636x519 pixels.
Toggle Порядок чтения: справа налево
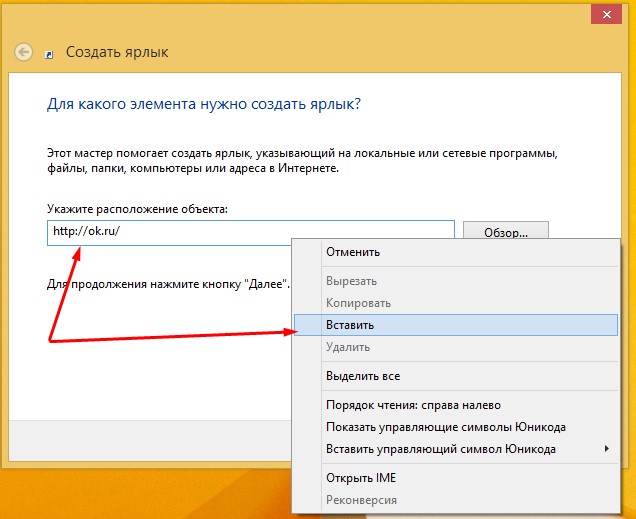pos(413,405)
